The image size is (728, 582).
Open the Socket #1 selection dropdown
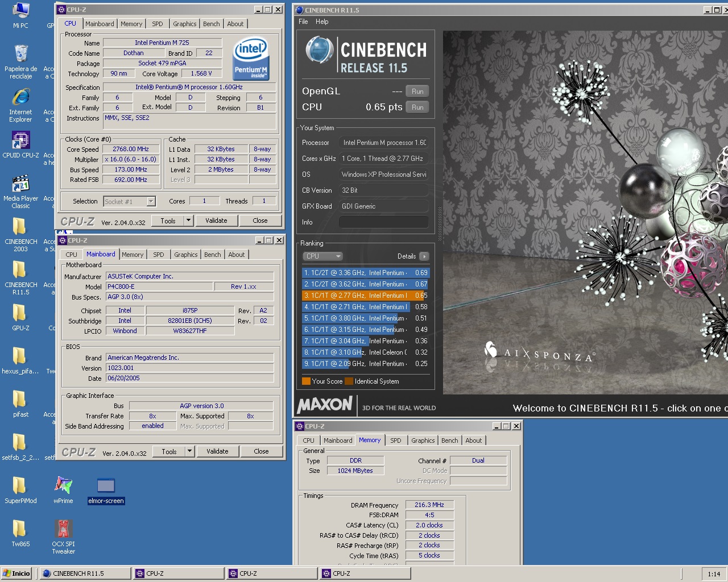[x=130, y=201]
